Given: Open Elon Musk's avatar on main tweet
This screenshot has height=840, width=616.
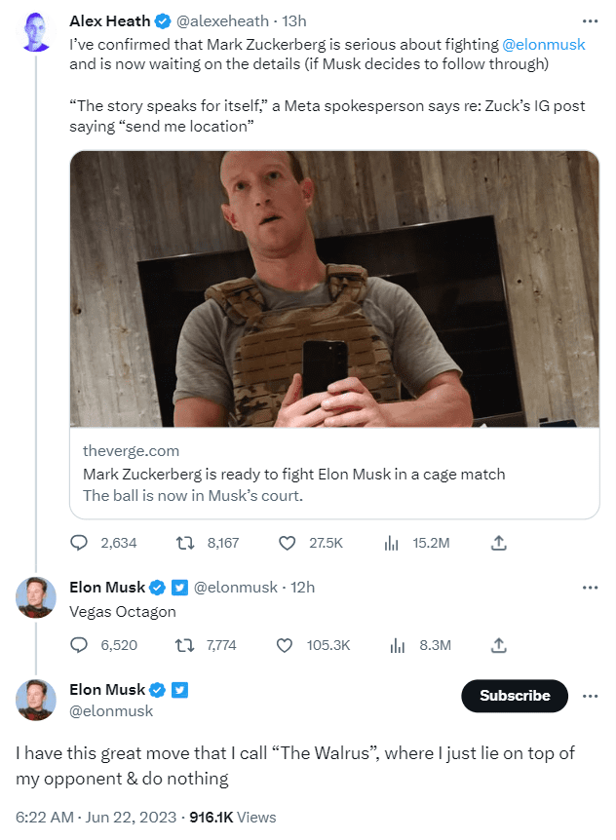Looking at the screenshot, I should pos(37,700).
